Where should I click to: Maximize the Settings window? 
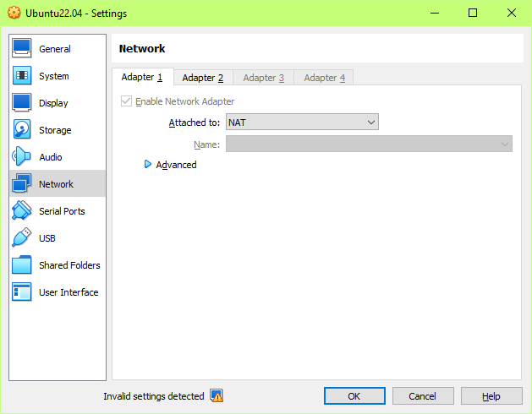tap(473, 13)
